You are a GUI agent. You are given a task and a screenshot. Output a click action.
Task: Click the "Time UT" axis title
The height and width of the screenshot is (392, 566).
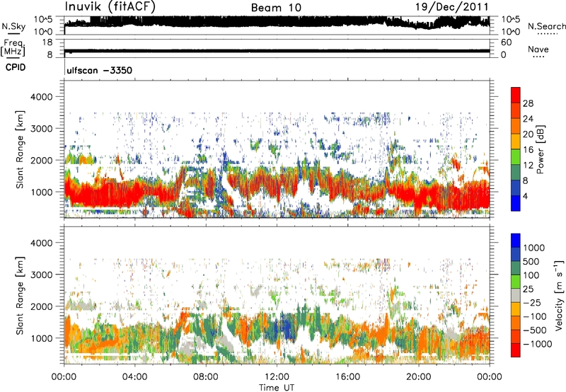tap(277, 388)
